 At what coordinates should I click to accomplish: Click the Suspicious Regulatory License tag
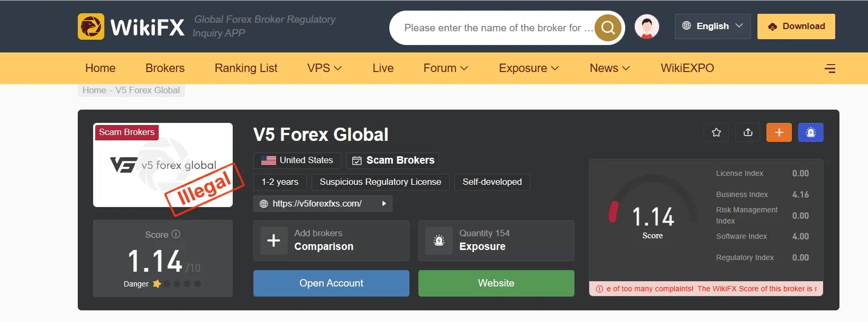(x=380, y=182)
